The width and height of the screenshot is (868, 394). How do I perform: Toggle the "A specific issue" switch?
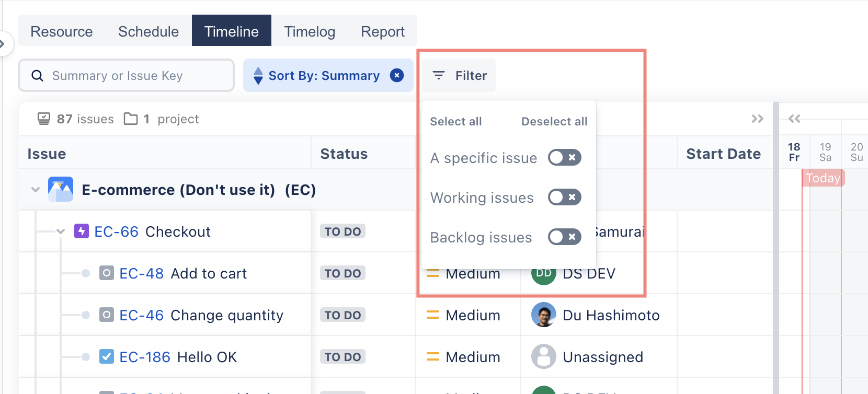[x=564, y=157]
